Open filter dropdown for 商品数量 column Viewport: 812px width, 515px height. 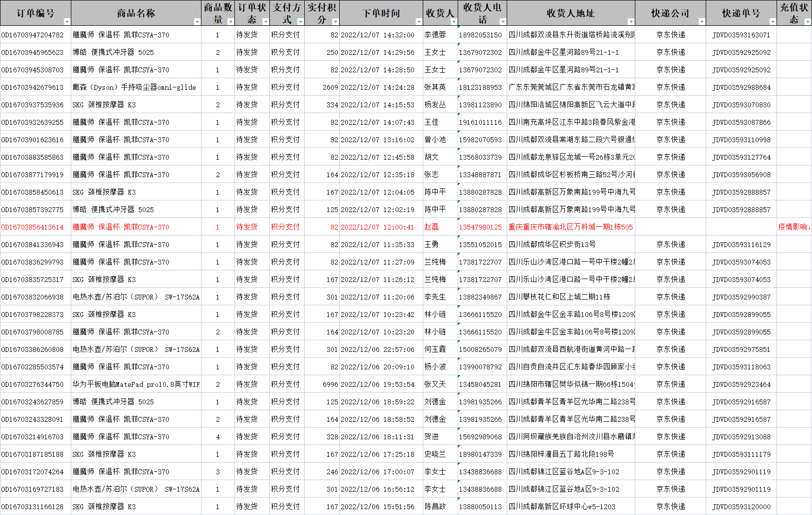tap(231, 21)
